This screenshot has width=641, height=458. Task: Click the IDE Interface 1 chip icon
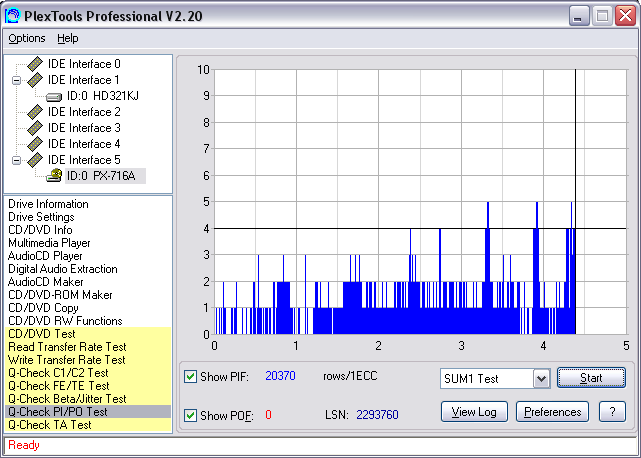click(x=35, y=80)
